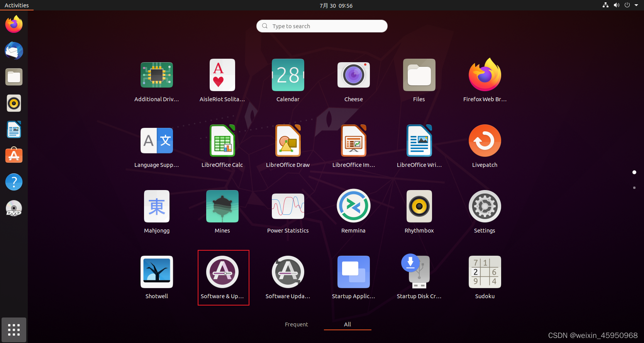Screen dimensions: 644x343
Task: Go to second app page dot
Action: tap(634, 188)
